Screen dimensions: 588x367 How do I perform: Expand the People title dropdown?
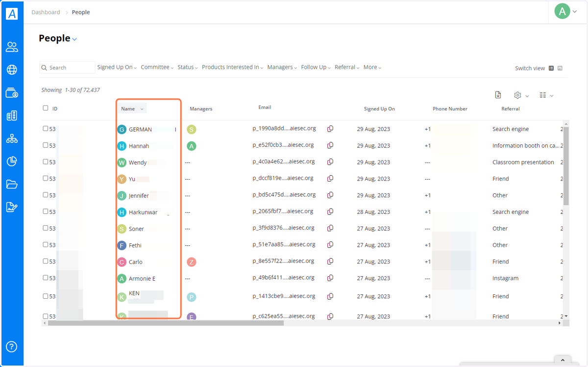coord(75,39)
